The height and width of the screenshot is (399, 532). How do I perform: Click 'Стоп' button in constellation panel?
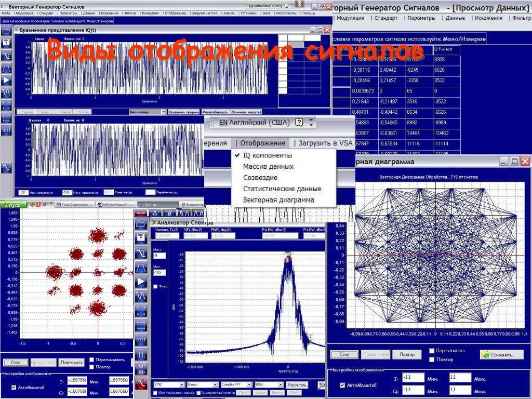point(16,363)
